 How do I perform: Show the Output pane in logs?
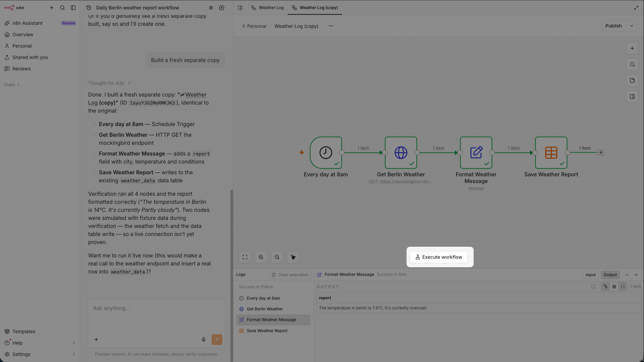coord(610,275)
